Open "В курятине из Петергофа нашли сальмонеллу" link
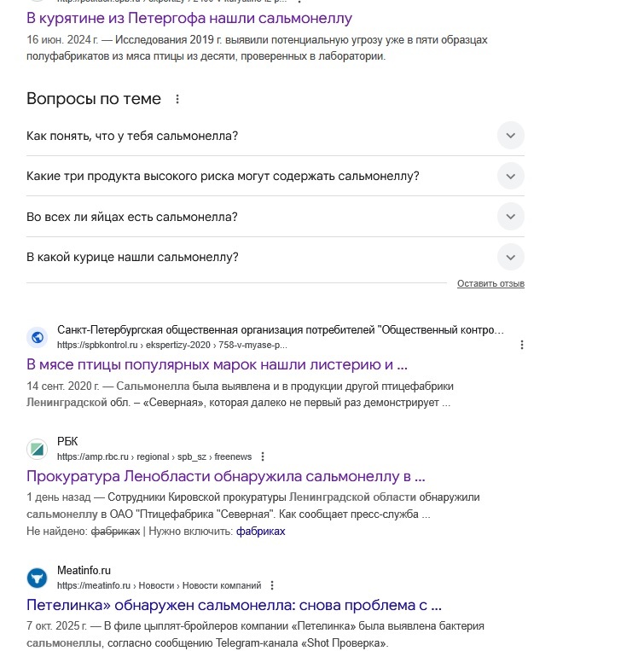This screenshot has height=651, width=644. 189,18
